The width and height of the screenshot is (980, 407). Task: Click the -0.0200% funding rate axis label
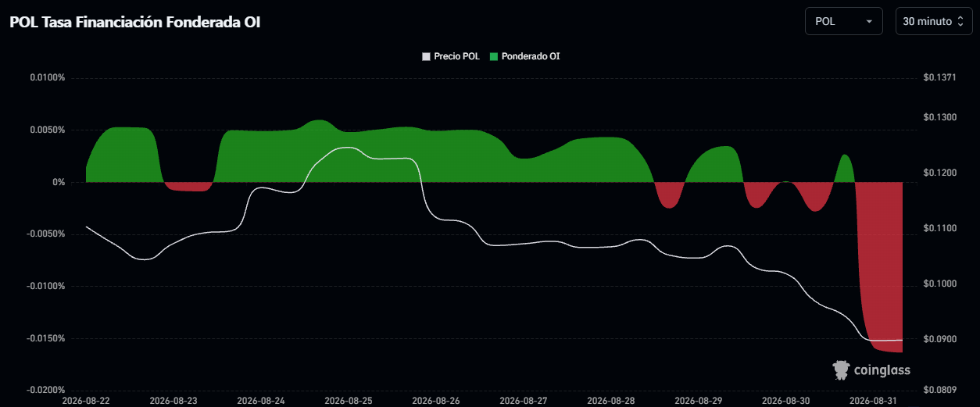[45, 391]
